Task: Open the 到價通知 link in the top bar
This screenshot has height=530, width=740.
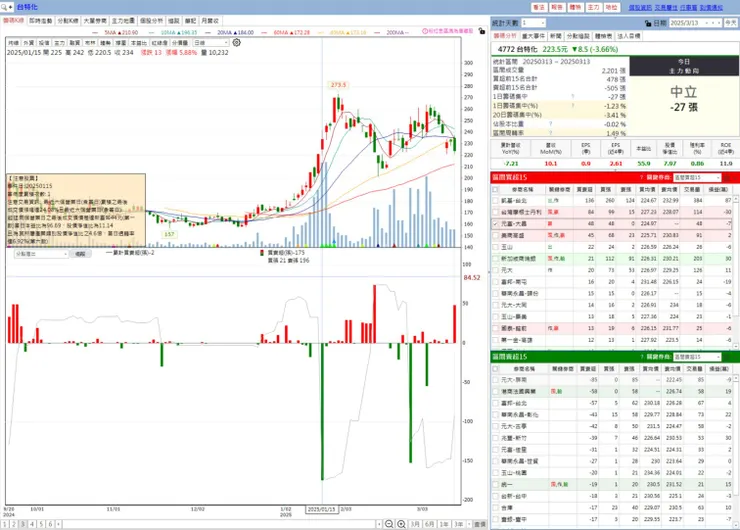Action: 711,7
